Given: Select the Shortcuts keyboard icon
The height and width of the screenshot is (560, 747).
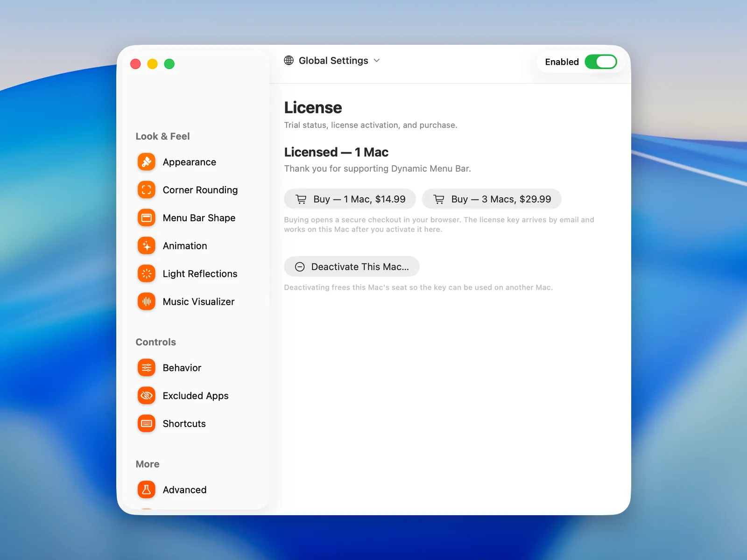Looking at the screenshot, I should (x=147, y=424).
